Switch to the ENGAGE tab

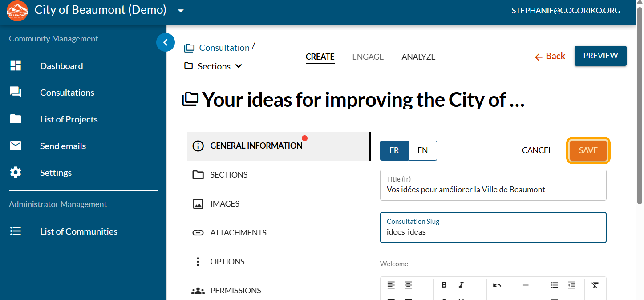[x=368, y=57]
